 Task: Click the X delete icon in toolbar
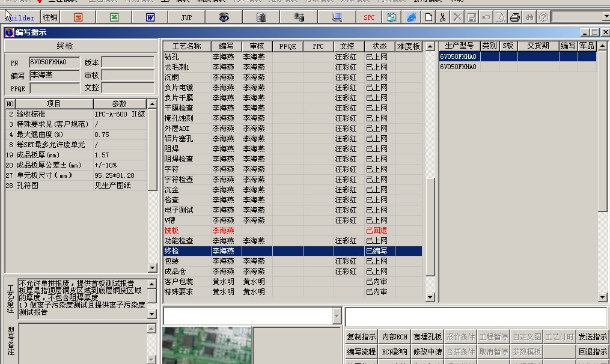(457, 17)
